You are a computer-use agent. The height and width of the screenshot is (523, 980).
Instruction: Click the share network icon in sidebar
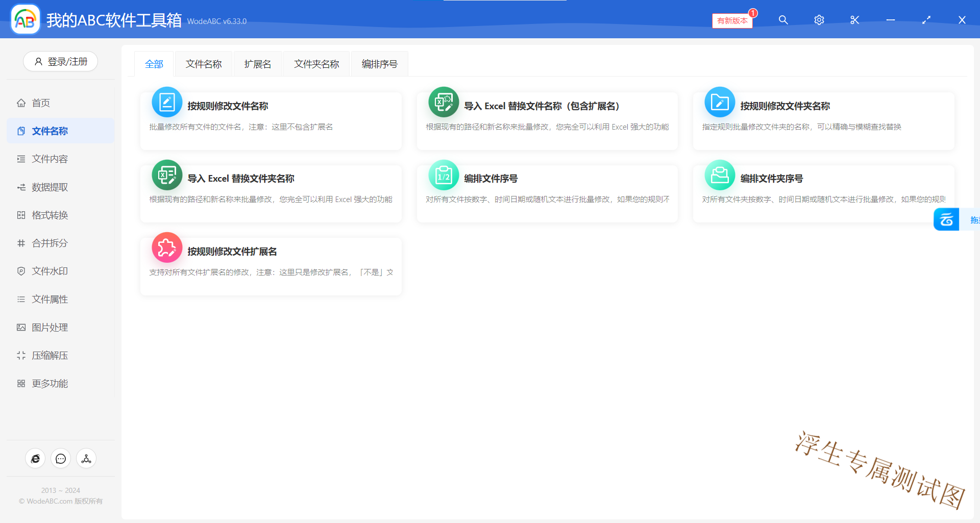click(86, 459)
